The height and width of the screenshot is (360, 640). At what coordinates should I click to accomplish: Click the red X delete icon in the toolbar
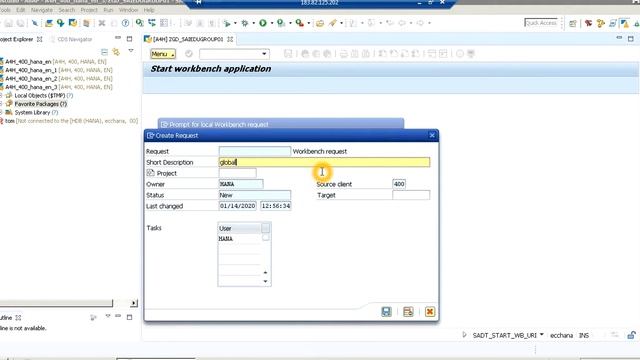pyautogui.click(x=102, y=23)
